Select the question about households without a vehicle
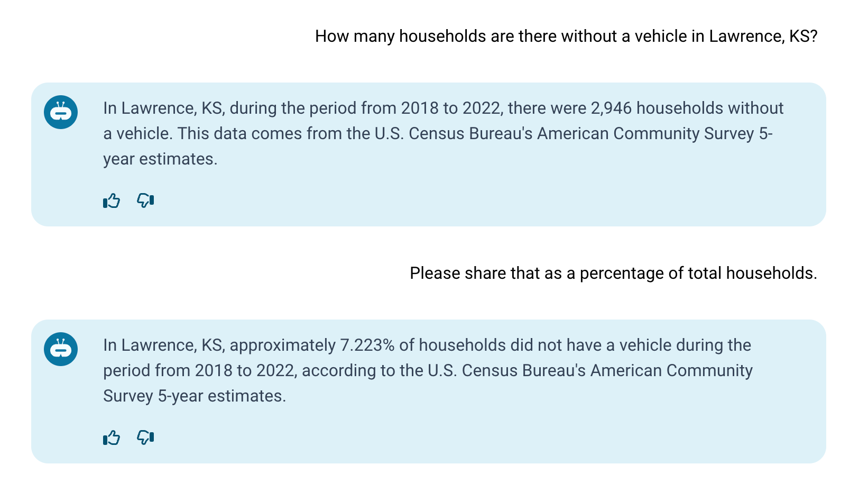Viewport: 868px width, 492px height. pyautogui.click(x=566, y=37)
